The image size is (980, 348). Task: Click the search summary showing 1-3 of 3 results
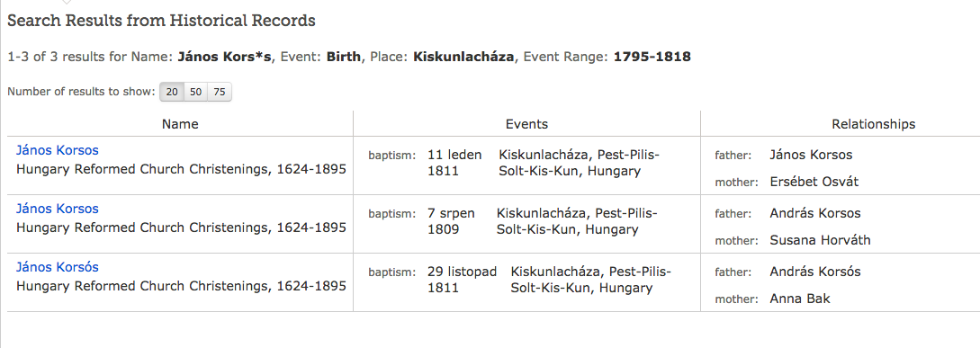pos(349,57)
